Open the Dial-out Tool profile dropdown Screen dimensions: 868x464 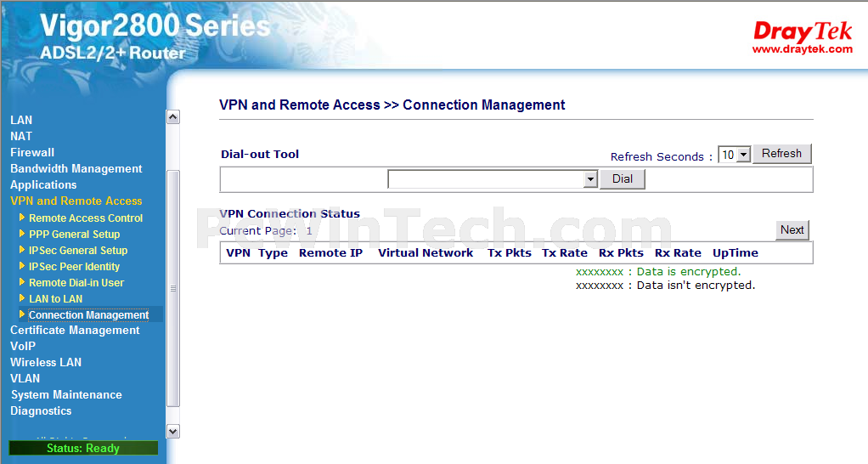[493, 178]
